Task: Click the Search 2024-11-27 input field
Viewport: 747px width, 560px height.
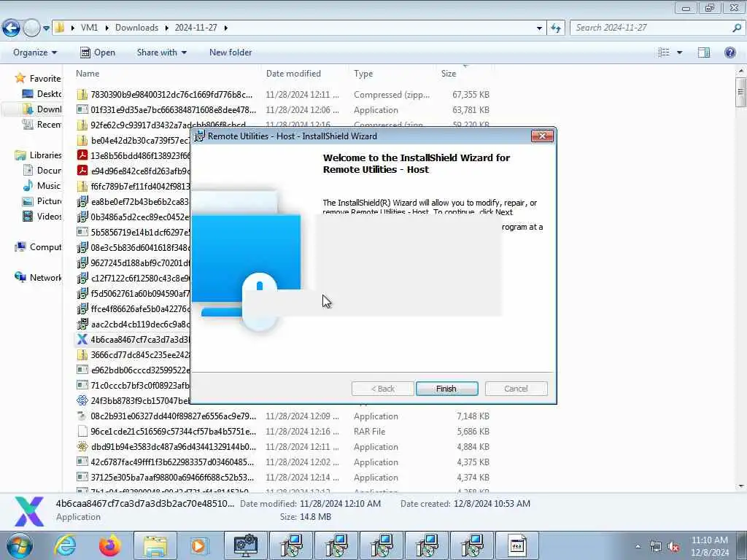Action: point(650,28)
